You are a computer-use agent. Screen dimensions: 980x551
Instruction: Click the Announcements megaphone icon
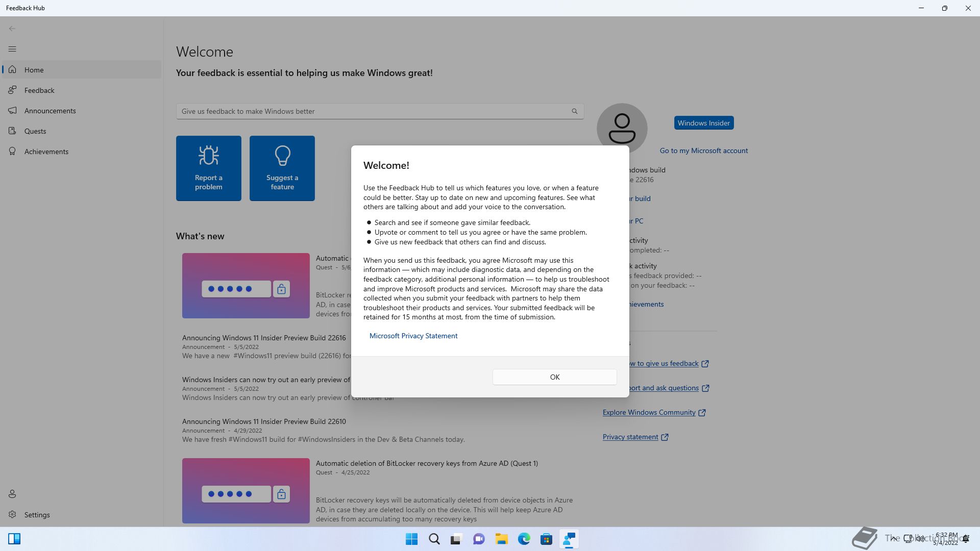click(12, 110)
